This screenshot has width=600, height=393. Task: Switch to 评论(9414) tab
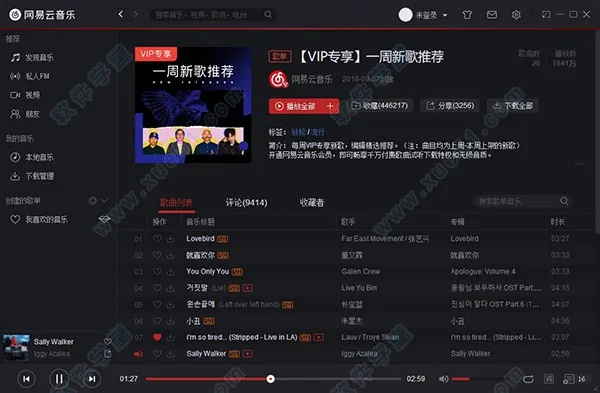[246, 202]
